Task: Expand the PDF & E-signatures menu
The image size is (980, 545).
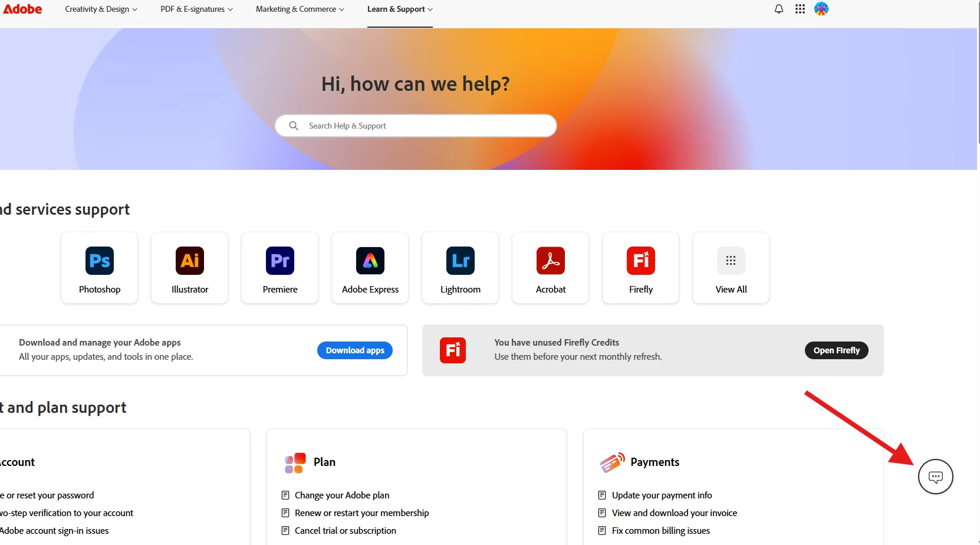Action: [x=197, y=9]
